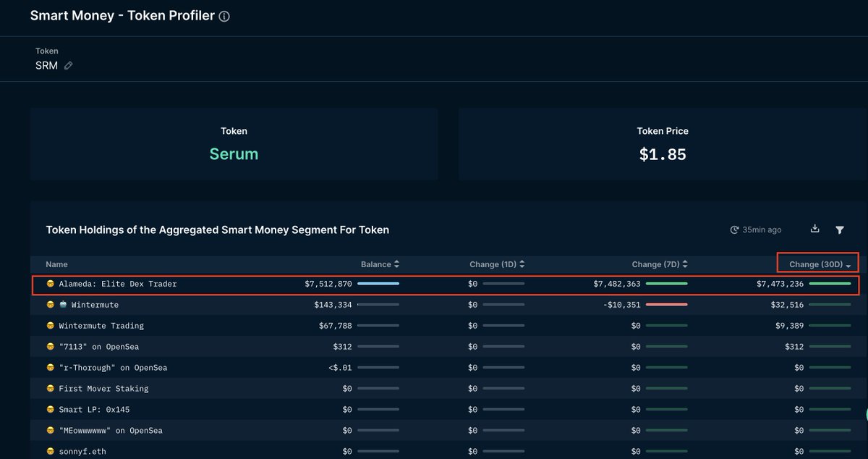The image size is (868, 459).
Task: Click the Wintermute red 7D change bar
Action: (x=667, y=305)
